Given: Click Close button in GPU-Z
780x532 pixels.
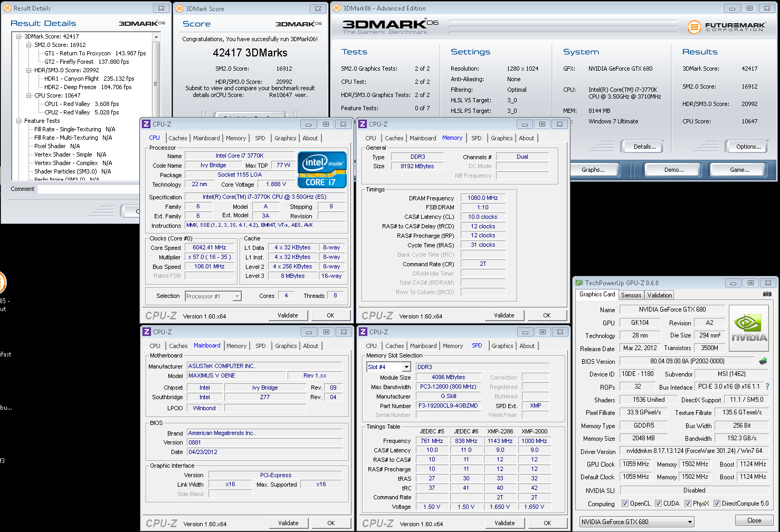Looking at the screenshot, I should click(x=754, y=520).
